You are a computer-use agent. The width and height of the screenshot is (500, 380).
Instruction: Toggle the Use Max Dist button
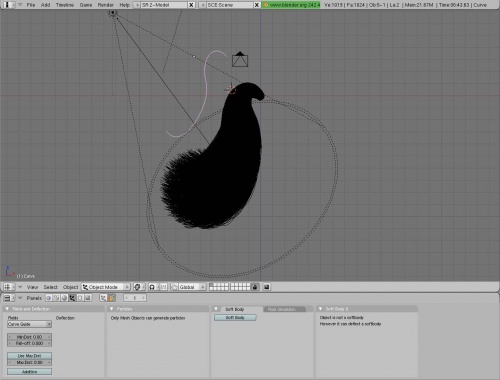[x=29, y=356]
